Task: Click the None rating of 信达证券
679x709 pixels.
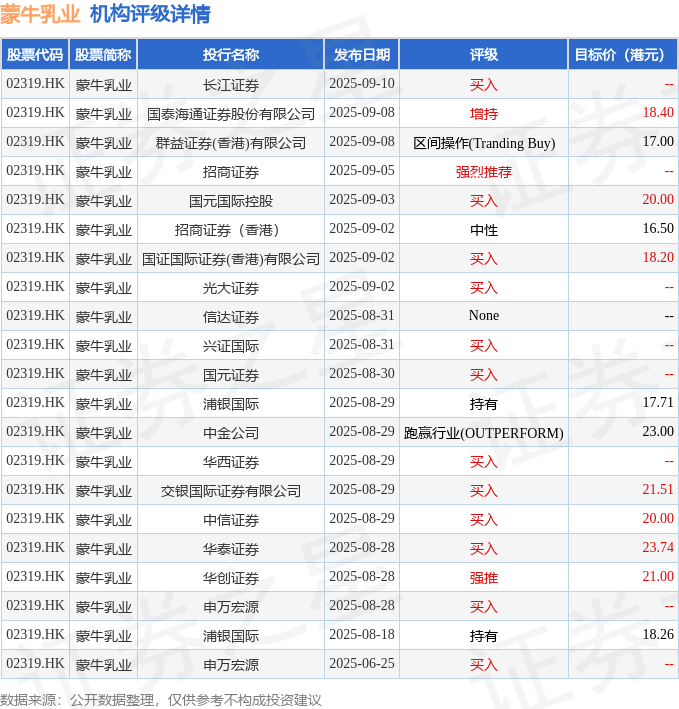Action: 484,315
